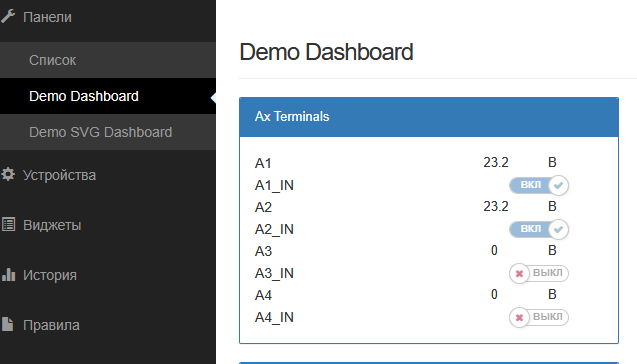Toggle the A1_IN ВКЛ switch off
The width and height of the screenshot is (637, 364).
pos(539,185)
